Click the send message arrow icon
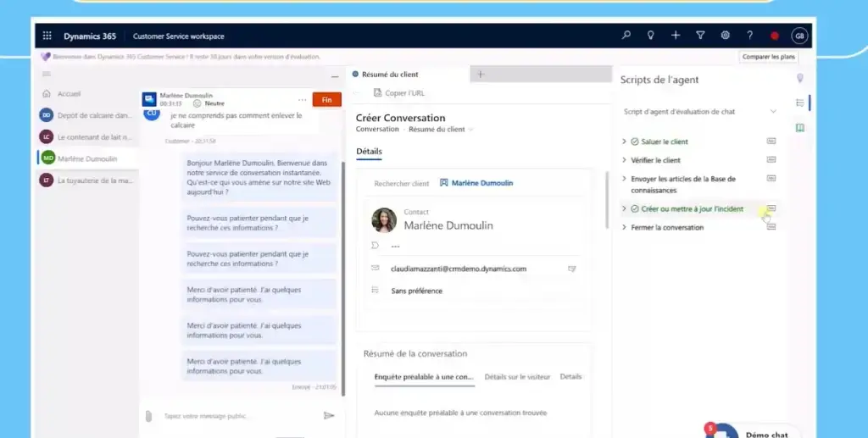This screenshot has width=868, height=438. coord(330,415)
